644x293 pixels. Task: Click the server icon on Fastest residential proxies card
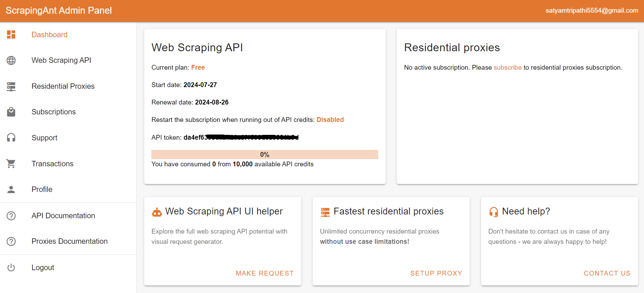click(x=325, y=212)
